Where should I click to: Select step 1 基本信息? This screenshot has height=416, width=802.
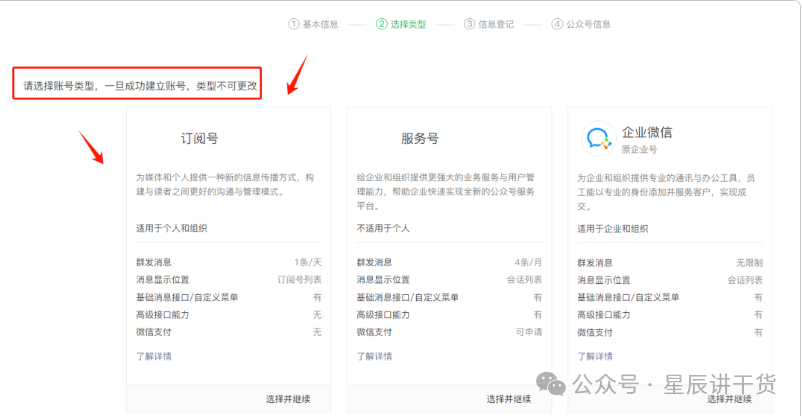point(313,24)
